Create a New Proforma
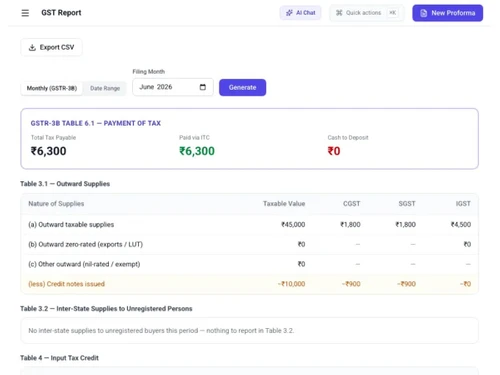Viewport: 500px width, 375px height. [x=447, y=13]
